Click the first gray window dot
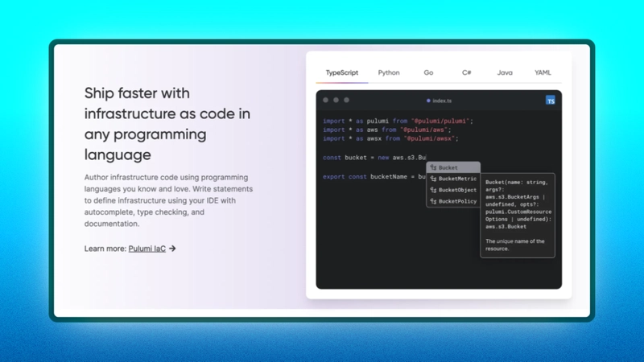The image size is (644, 362). pos(326,101)
